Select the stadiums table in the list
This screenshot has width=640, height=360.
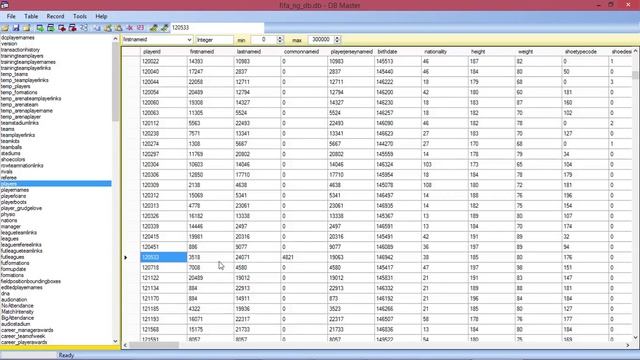11,153
